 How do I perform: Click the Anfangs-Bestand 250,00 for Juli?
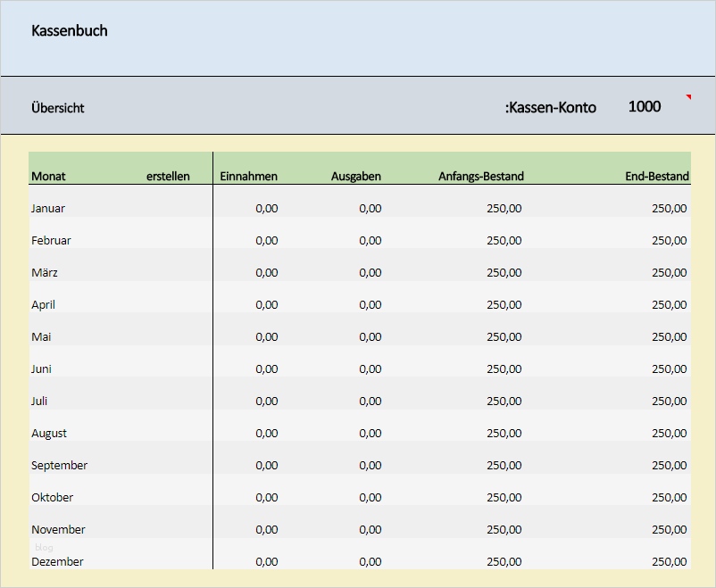[504, 401]
